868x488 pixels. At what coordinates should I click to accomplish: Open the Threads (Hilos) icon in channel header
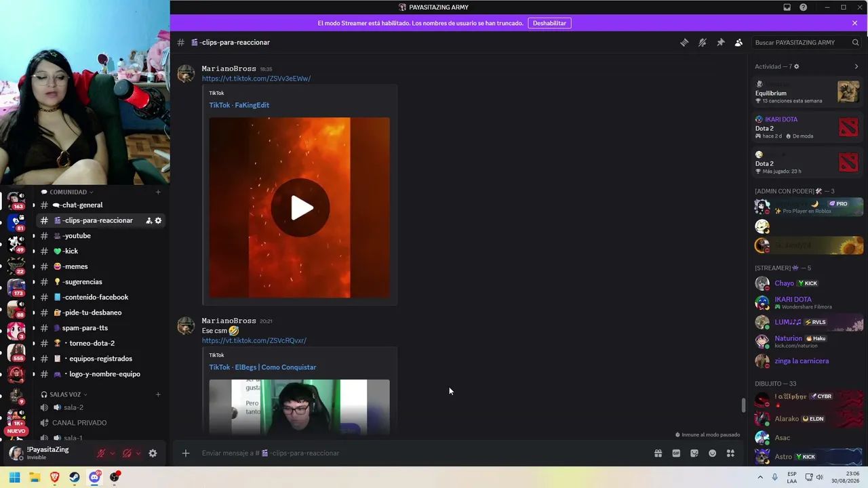coord(684,42)
